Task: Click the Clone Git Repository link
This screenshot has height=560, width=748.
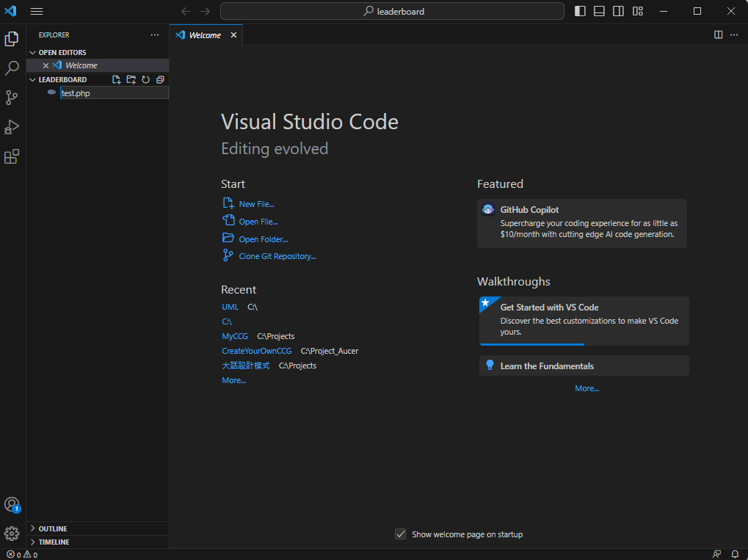Action: (x=277, y=256)
